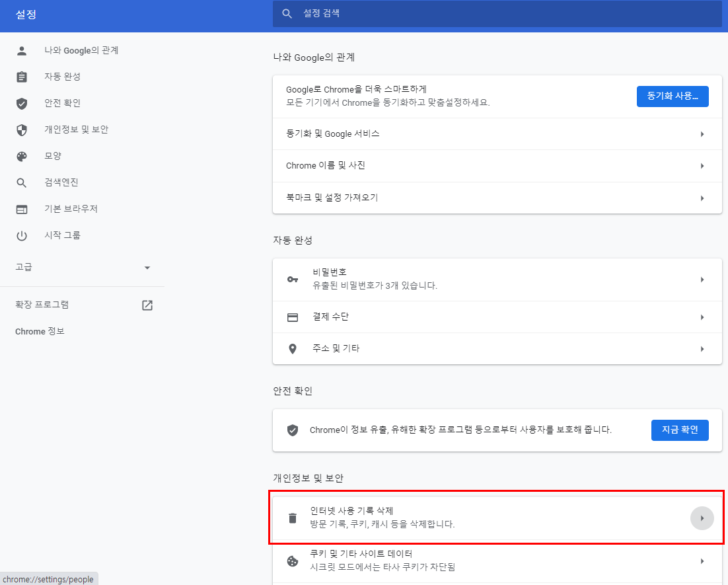728x585 pixels.
Task: Click the key icon in the 비밀번호 row
Action: pyautogui.click(x=293, y=279)
